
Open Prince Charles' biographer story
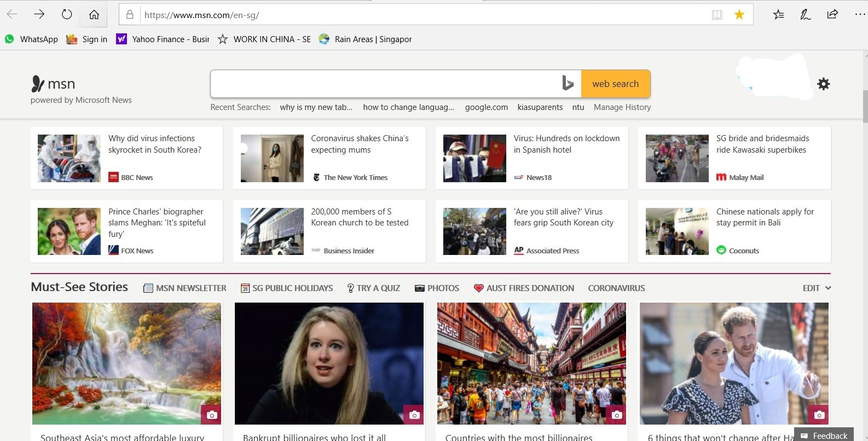coord(157,223)
